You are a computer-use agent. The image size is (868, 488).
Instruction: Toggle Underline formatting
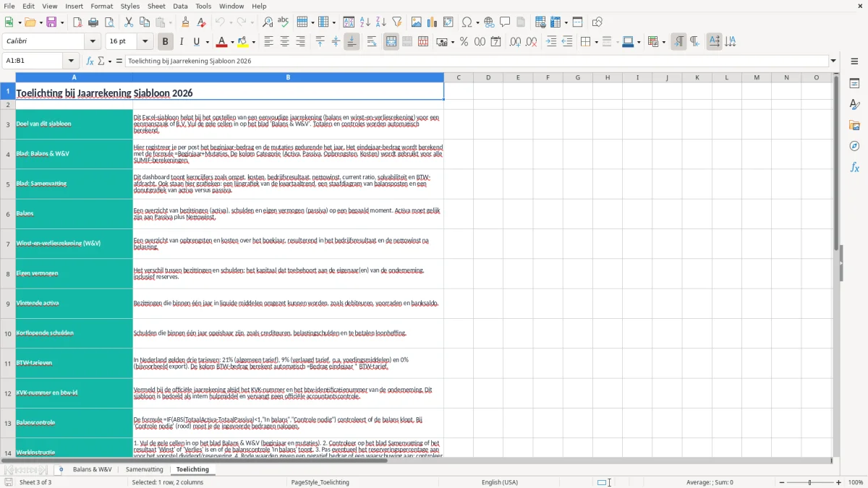(196, 42)
